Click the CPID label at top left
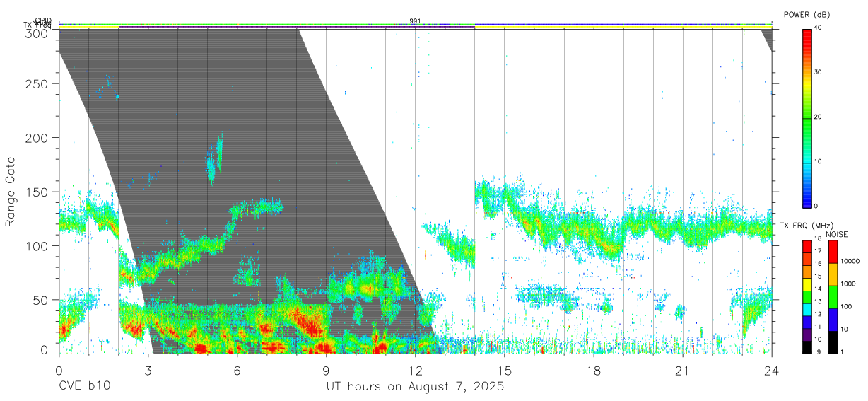This screenshot has width=868, height=401. (42, 21)
